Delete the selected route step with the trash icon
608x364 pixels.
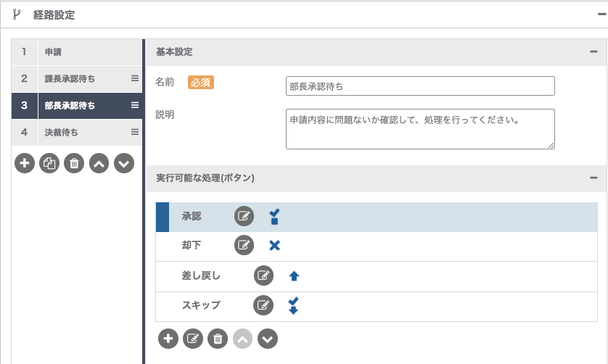(x=74, y=163)
